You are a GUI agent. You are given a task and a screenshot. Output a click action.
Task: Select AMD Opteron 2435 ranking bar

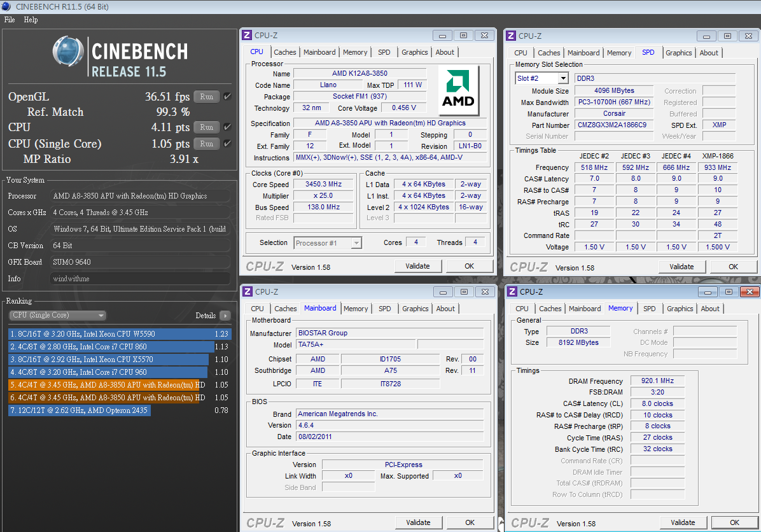point(80,410)
